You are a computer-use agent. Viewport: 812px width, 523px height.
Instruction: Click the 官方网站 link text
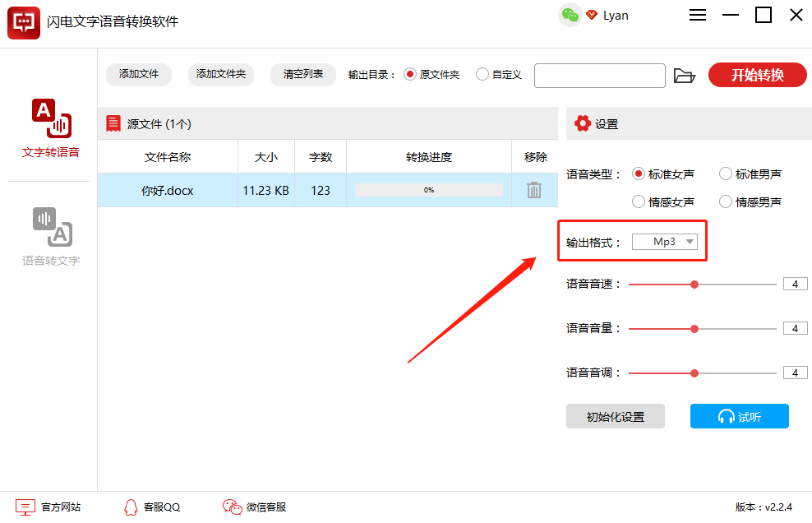click(61, 507)
